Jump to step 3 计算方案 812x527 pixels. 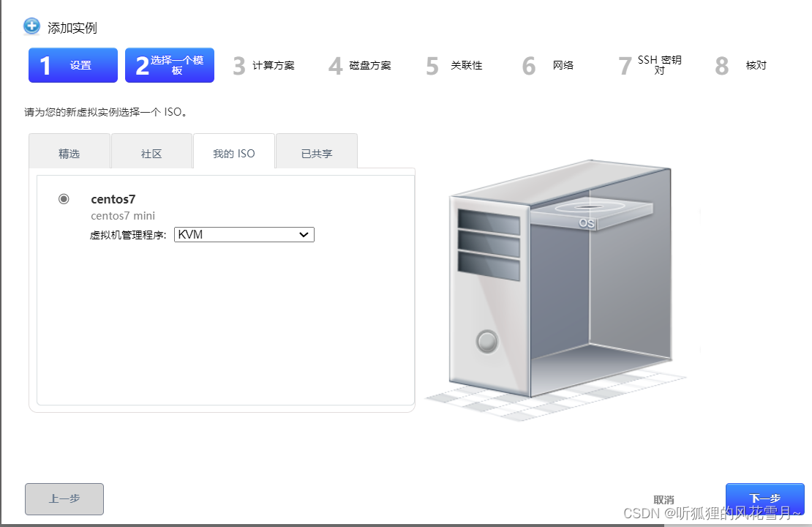point(265,66)
